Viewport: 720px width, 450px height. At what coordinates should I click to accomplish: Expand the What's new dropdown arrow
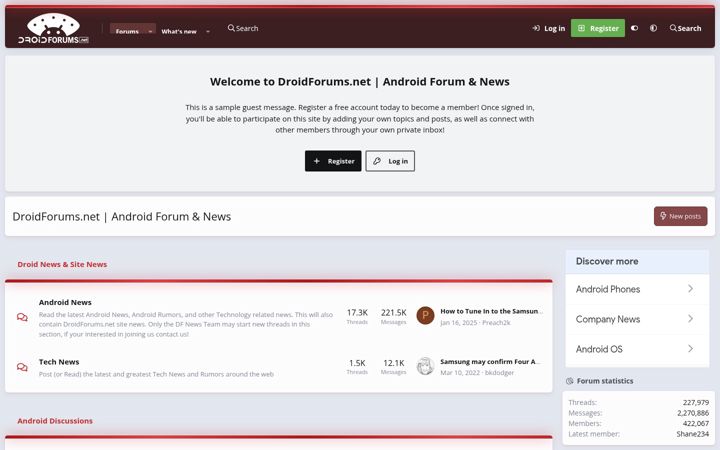pyautogui.click(x=208, y=31)
